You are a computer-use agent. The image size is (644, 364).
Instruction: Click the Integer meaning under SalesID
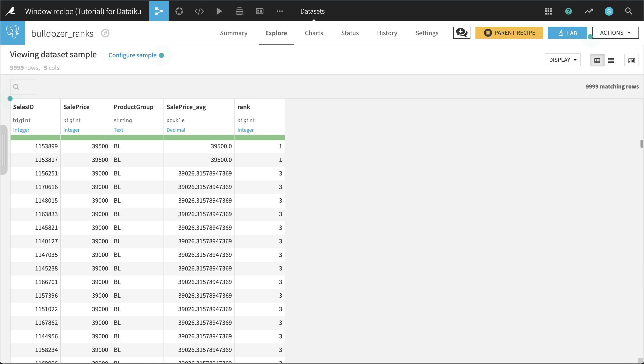click(21, 130)
